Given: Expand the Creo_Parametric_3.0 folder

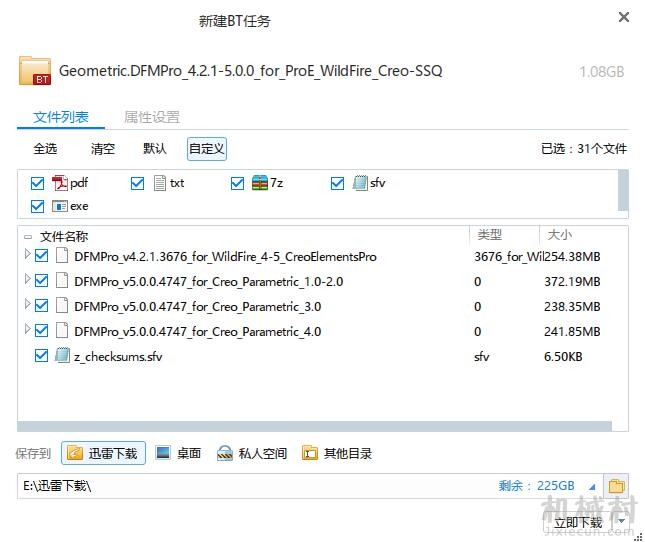Looking at the screenshot, I should point(27,304).
